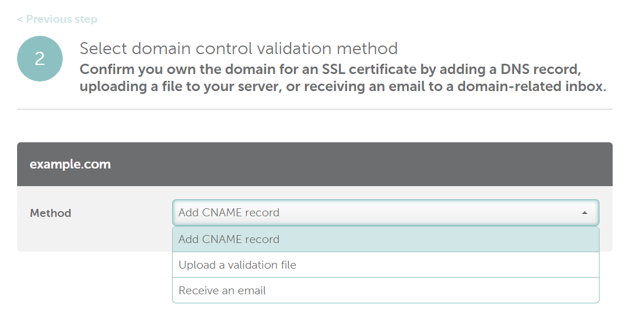Screen dimensions: 644x325
Task: Click the Method field label
Action: coord(51,213)
